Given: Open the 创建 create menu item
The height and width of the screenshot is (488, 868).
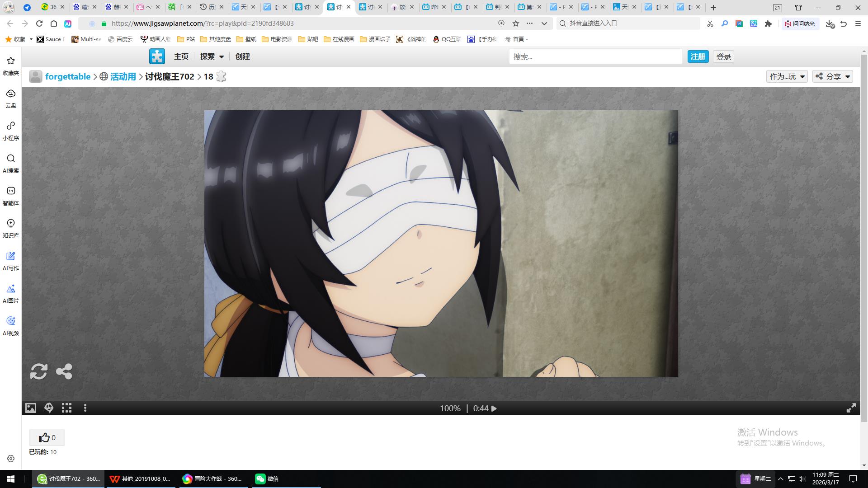Looking at the screenshot, I should (x=243, y=56).
